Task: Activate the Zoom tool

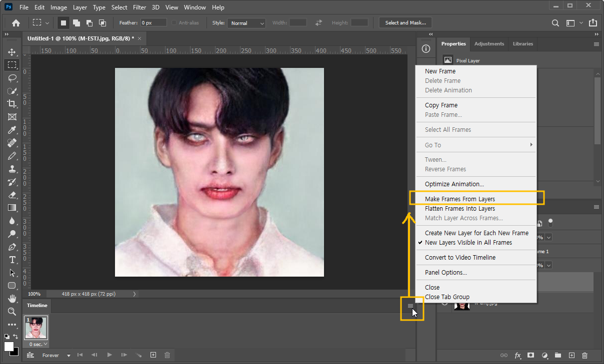Action: coord(12,312)
